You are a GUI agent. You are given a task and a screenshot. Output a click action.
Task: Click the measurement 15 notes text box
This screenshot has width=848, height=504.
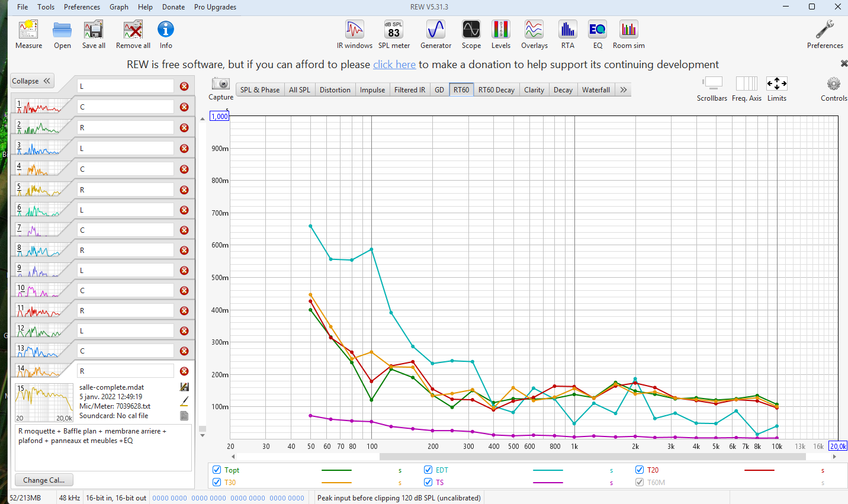pyautogui.click(x=103, y=448)
